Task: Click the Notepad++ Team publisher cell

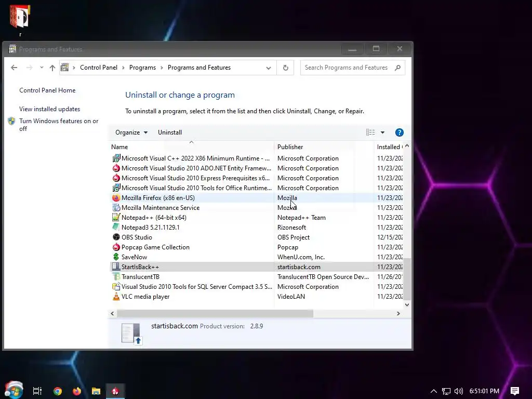Action: point(301,218)
